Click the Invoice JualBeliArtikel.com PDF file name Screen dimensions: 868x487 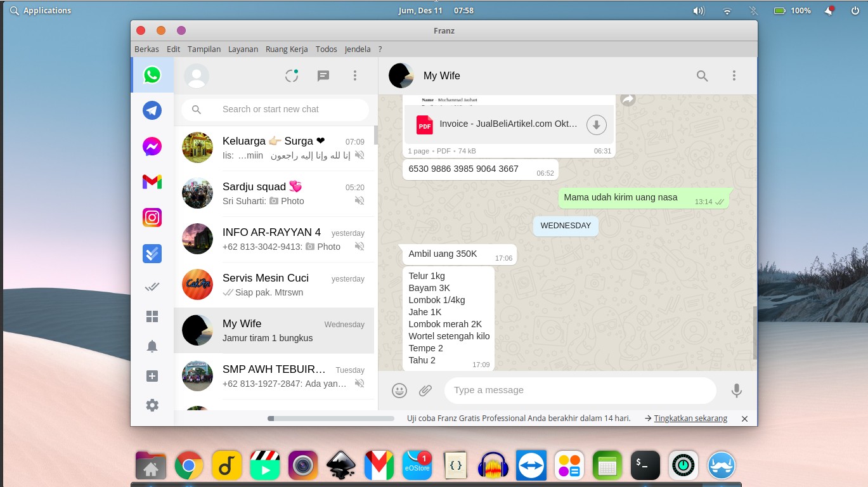click(508, 124)
